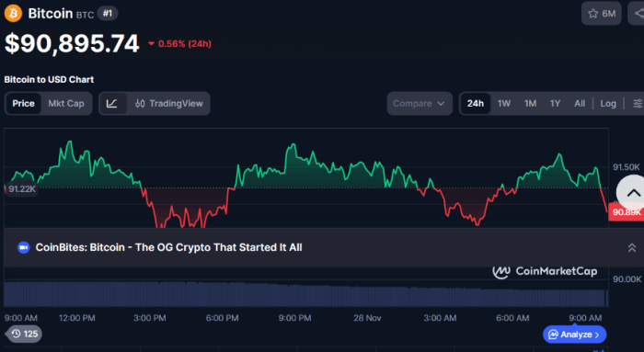Open the Analyze button

(574, 335)
